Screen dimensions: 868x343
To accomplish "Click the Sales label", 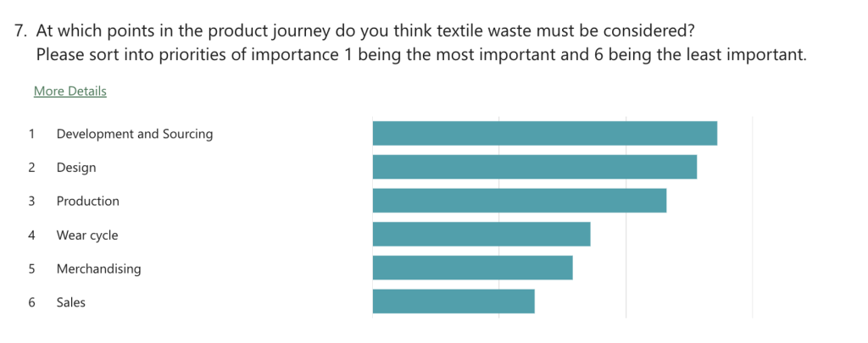I will pos(71,302).
